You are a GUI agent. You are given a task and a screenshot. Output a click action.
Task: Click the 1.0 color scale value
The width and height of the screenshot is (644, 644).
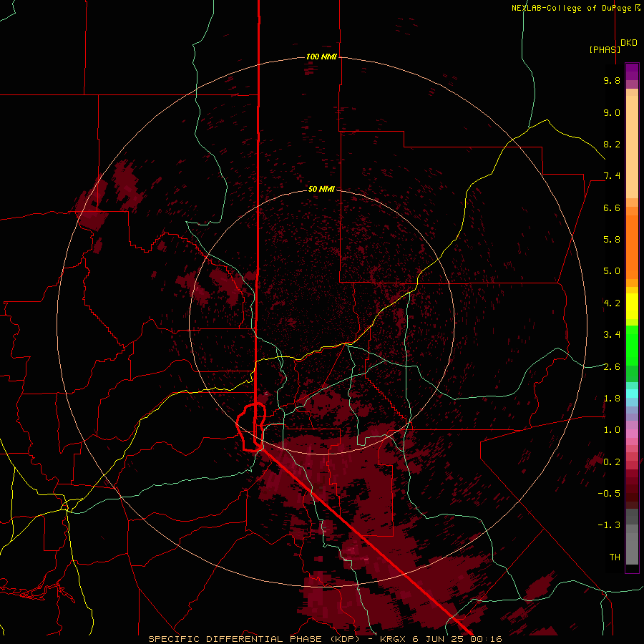click(612, 430)
